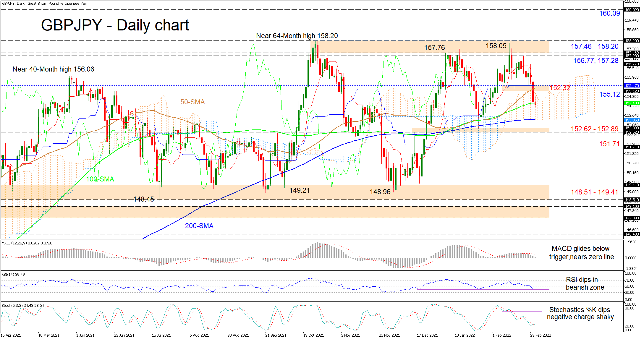Click the Near 64-Month high 158.20 text
Screen dimensions: 644x339
click(x=297, y=36)
